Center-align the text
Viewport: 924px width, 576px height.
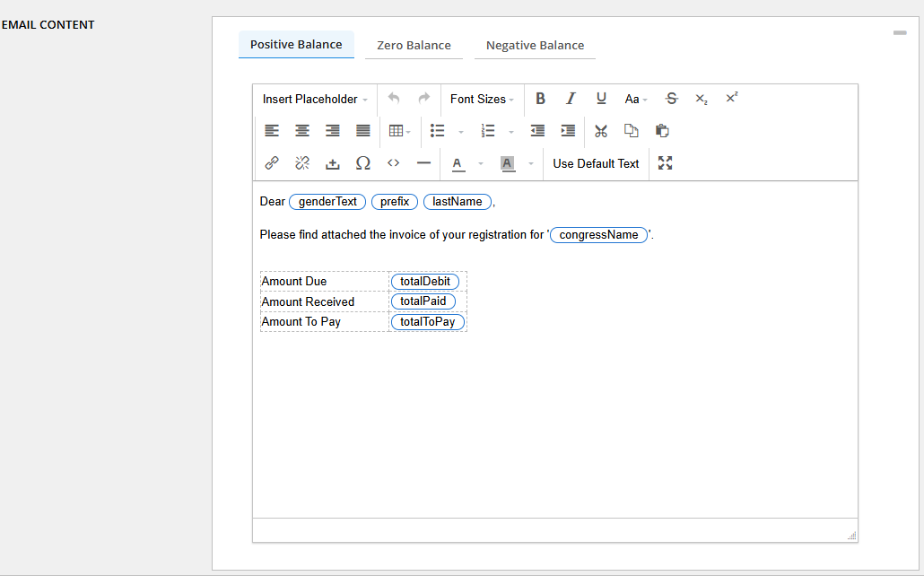302,131
